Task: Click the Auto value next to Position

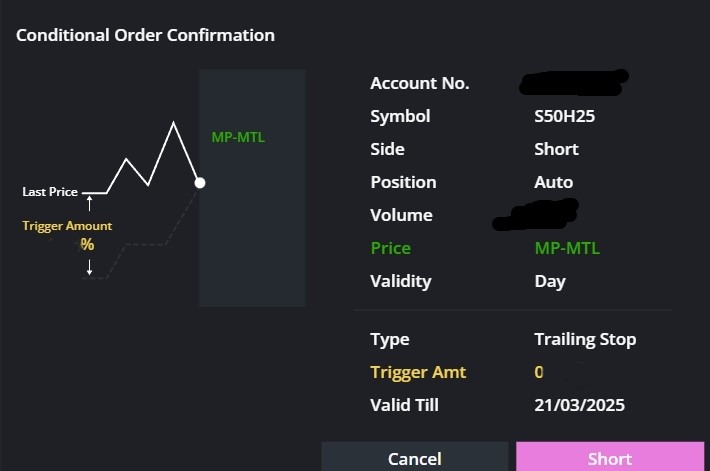Action: click(554, 182)
